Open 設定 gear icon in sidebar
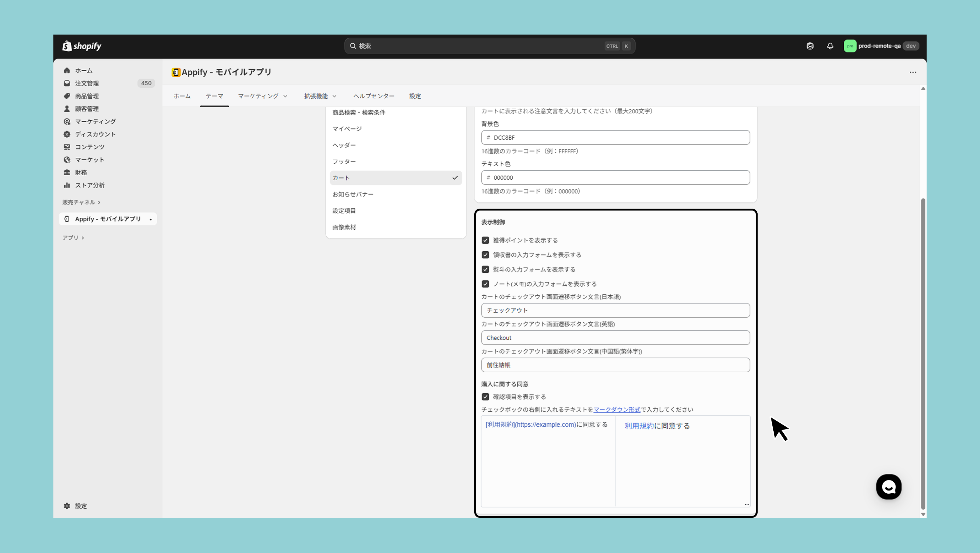 (67, 506)
